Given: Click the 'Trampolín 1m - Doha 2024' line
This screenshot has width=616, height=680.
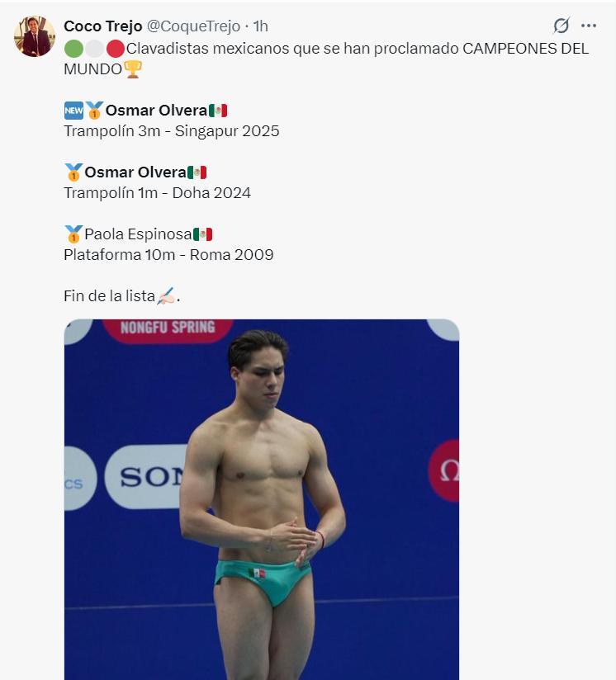Looking at the screenshot, I should pos(157,193).
